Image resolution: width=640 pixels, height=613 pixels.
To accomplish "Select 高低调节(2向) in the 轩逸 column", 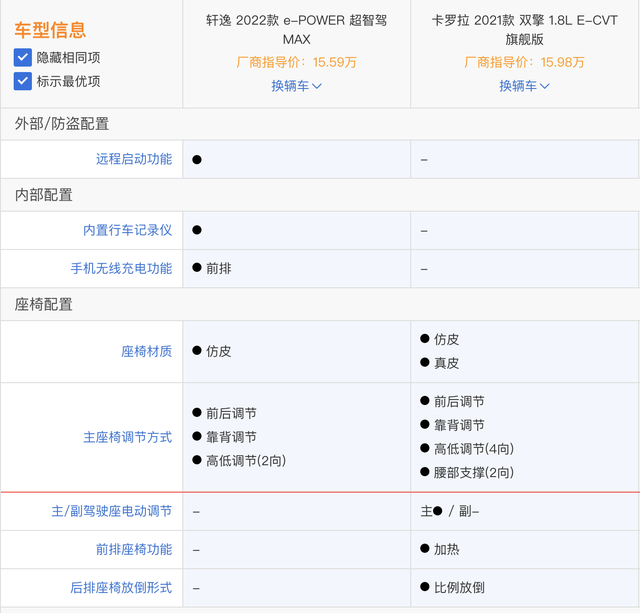I will [246, 461].
